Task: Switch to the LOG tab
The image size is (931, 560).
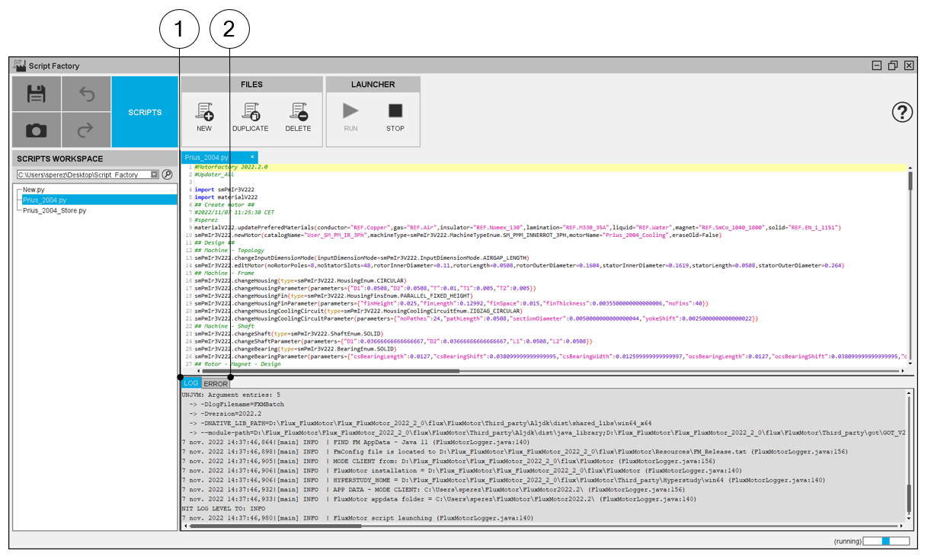Action: [x=190, y=383]
